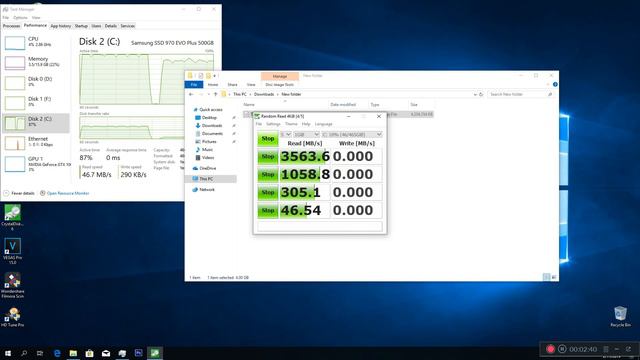Open recent locations dropdown in Explorer
640x360 pixels.
pos(209,94)
